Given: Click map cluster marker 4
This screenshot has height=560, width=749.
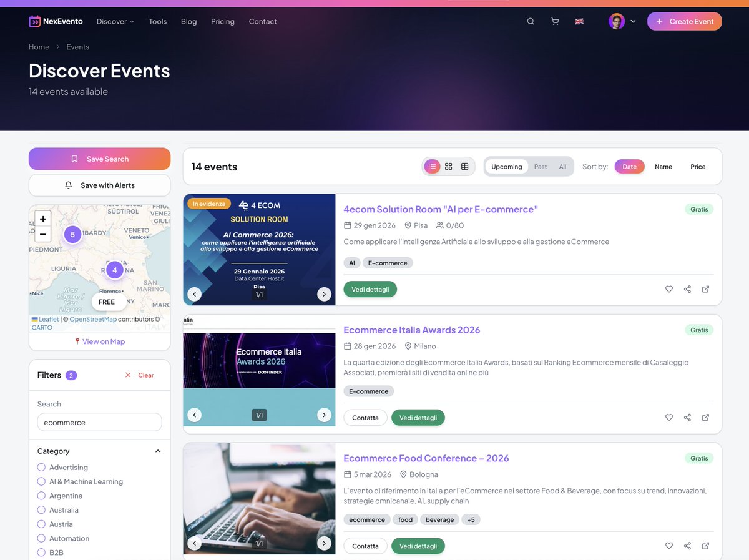Looking at the screenshot, I should tap(114, 270).
